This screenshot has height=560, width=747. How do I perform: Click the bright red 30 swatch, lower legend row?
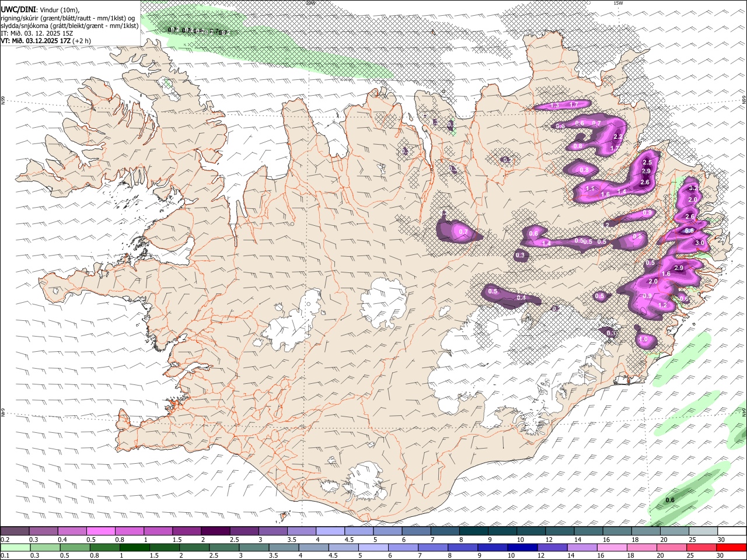tap(731, 548)
